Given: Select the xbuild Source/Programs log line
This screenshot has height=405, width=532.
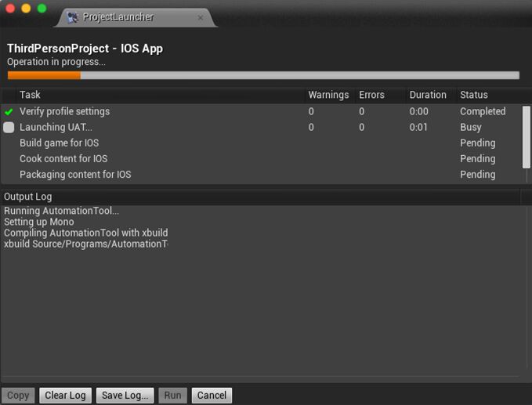Looking at the screenshot, I should 86,244.
